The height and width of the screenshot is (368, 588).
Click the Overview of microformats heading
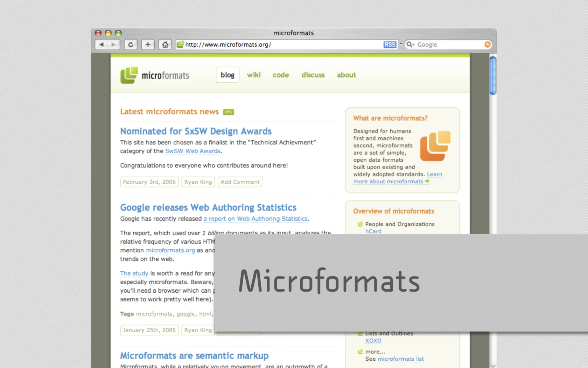click(393, 211)
